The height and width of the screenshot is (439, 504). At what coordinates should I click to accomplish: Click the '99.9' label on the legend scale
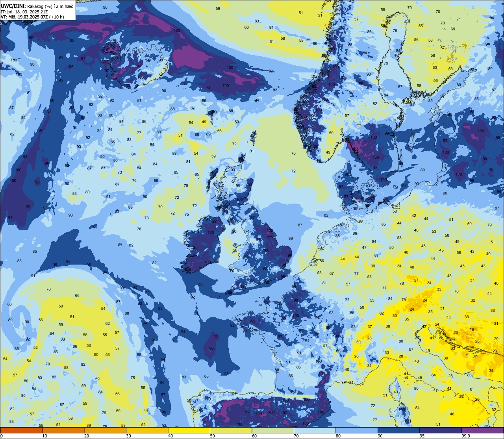[466, 436]
